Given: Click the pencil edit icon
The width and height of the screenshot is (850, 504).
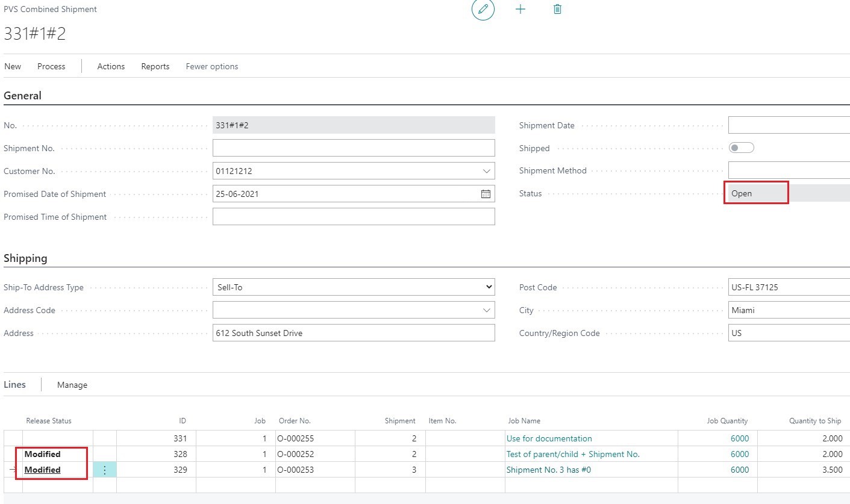Looking at the screenshot, I should [483, 10].
